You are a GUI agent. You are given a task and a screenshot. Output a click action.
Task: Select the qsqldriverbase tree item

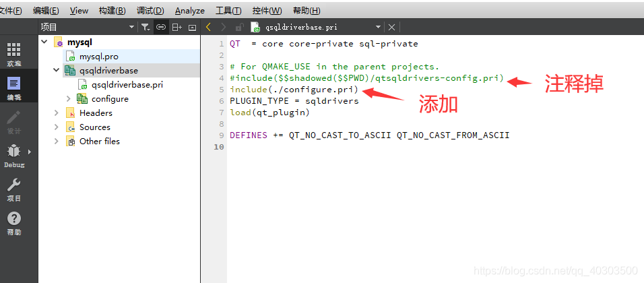(108, 70)
